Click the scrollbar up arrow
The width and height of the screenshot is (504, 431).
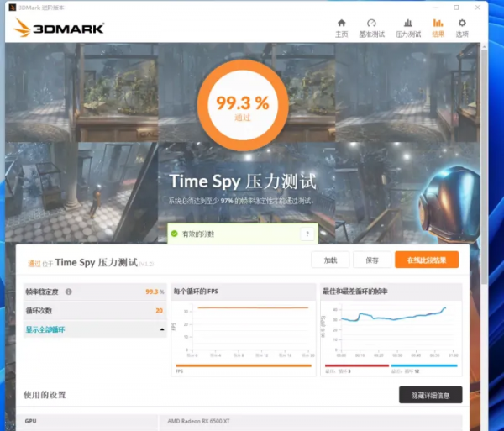[484, 46]
